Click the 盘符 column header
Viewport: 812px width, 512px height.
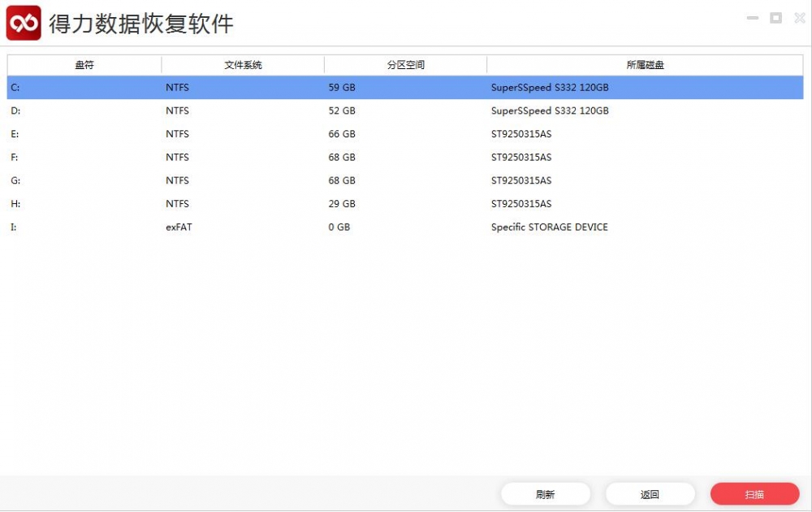coord(84,64)
